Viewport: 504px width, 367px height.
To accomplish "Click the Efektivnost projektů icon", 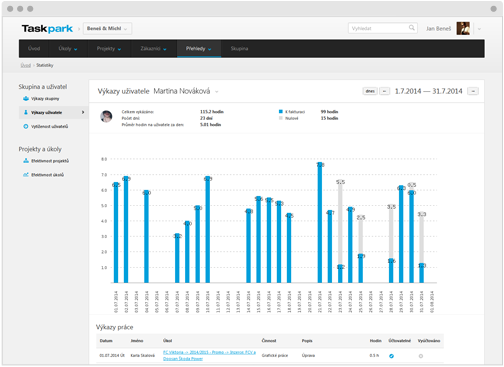I will click(x=26, y=161).
